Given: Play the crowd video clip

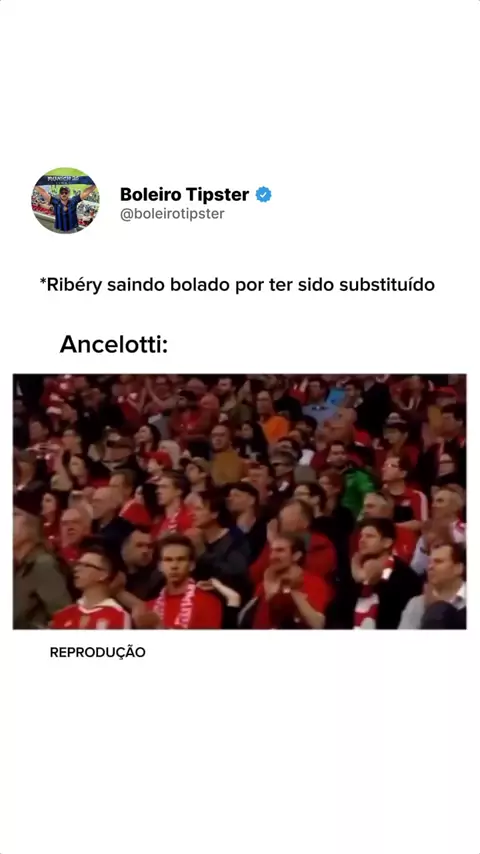Looking at the screenshot, I should click(x=240, y=502).
